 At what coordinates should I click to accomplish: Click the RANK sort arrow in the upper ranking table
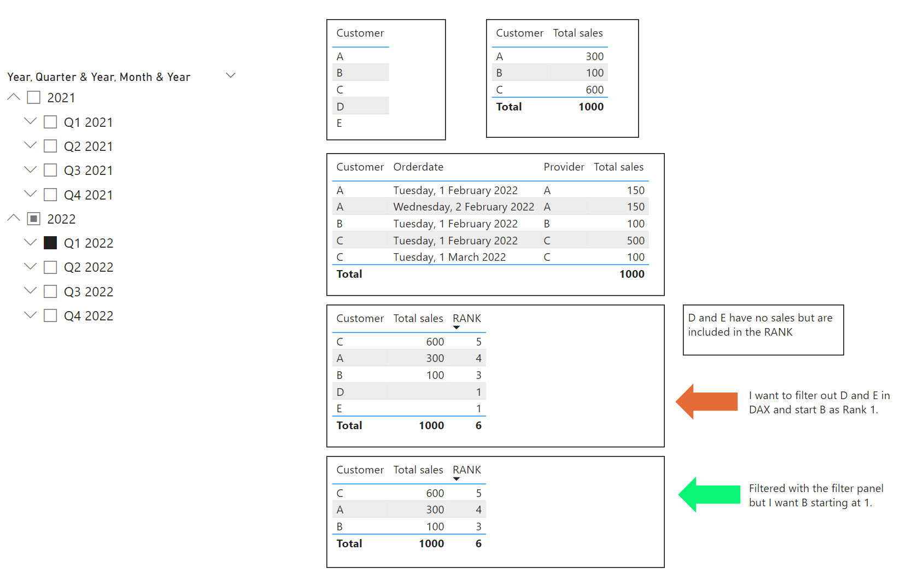[x=457, y=326]
